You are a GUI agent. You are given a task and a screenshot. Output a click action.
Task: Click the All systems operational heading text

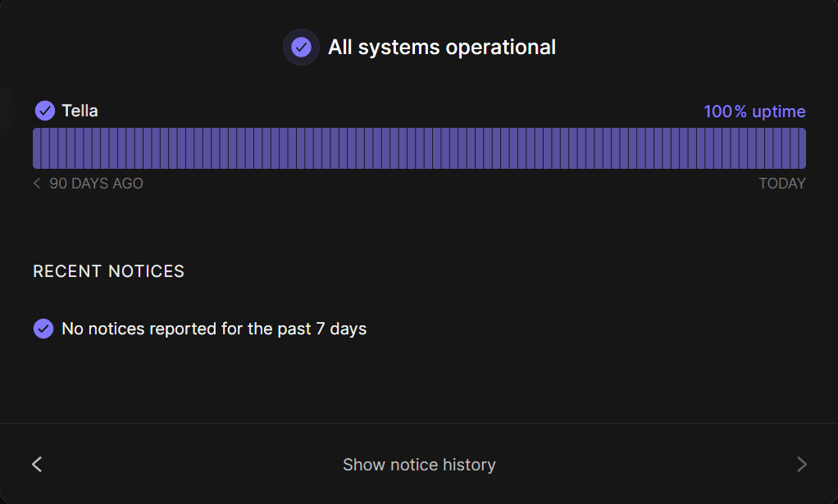[442, 47]
